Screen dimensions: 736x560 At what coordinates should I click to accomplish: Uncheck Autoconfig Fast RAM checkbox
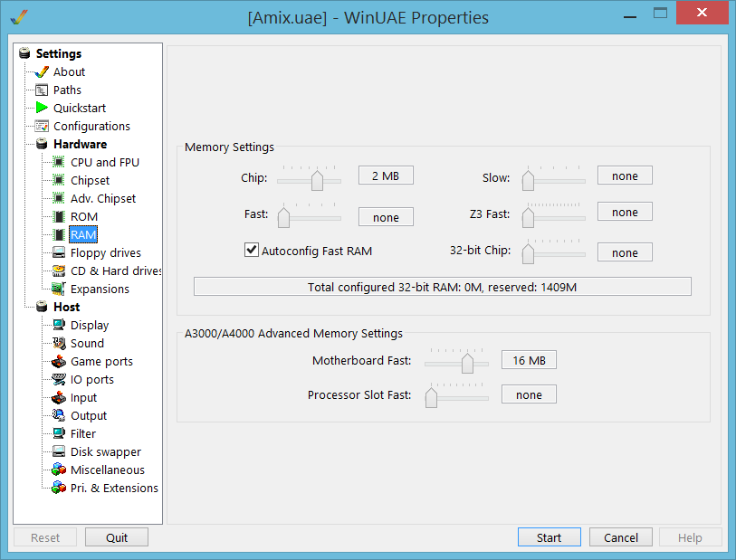251,250
